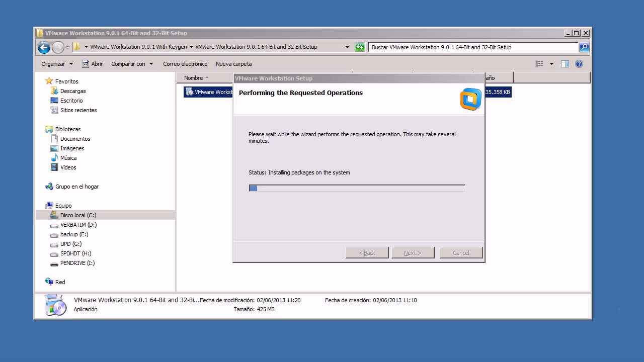Open the view options dropdown arrow
644x362 pixels.
tap(551, 64)
